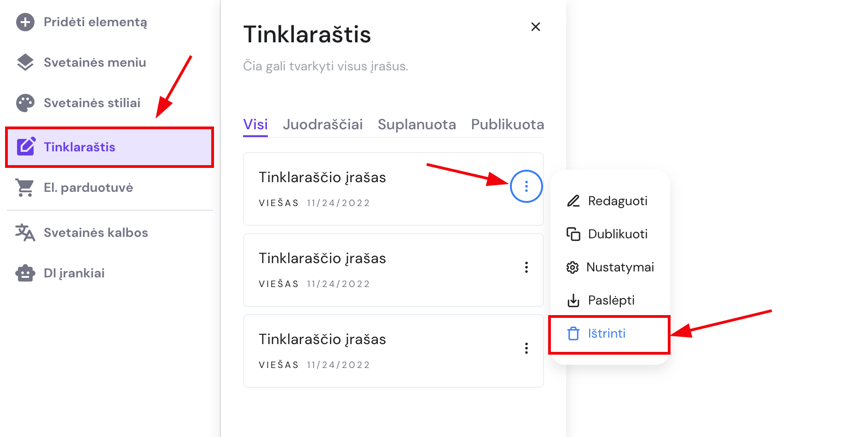Image resolution: width=868 pixels, height=437 pixels.
Task: Click the palette icon for Svetainės stiliai
Action: [x=25, y=103]
